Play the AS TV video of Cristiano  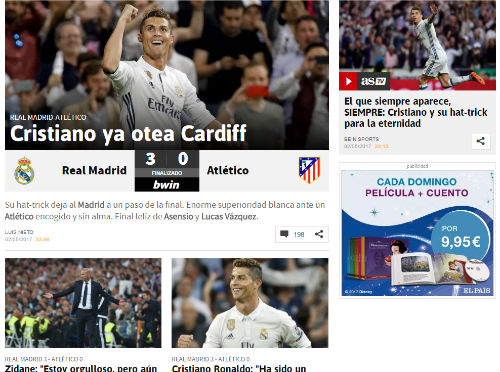(348, 81)
